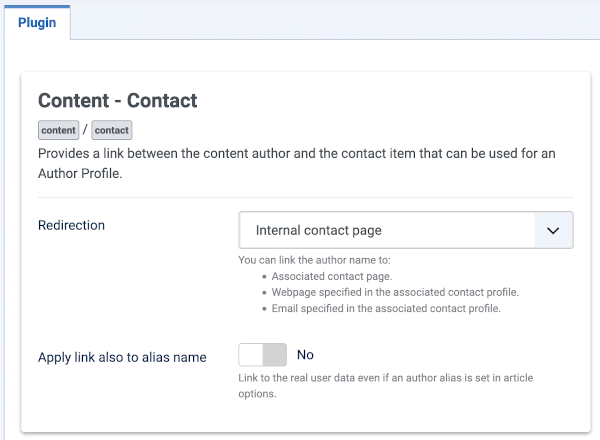Switch to the Plugin tab
The width and height of the screenshot is (600, 440).
[x=37, y=23]
